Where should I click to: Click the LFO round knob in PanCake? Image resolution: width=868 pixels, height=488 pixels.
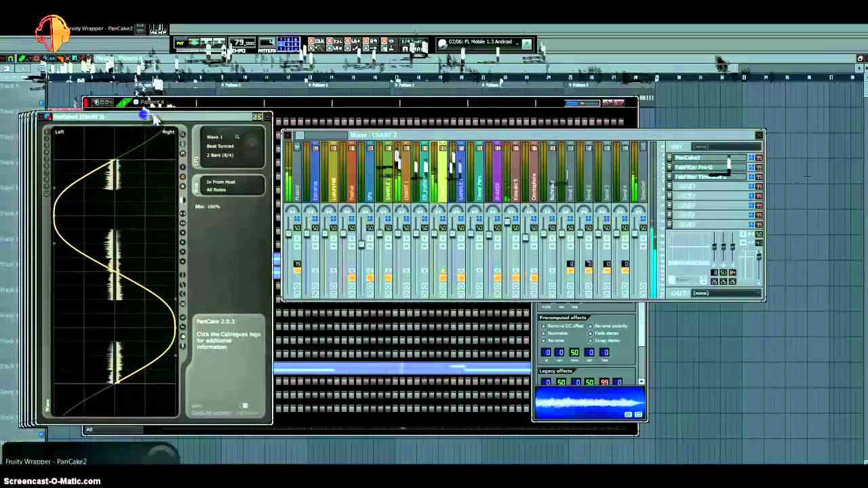pos(252,142)
